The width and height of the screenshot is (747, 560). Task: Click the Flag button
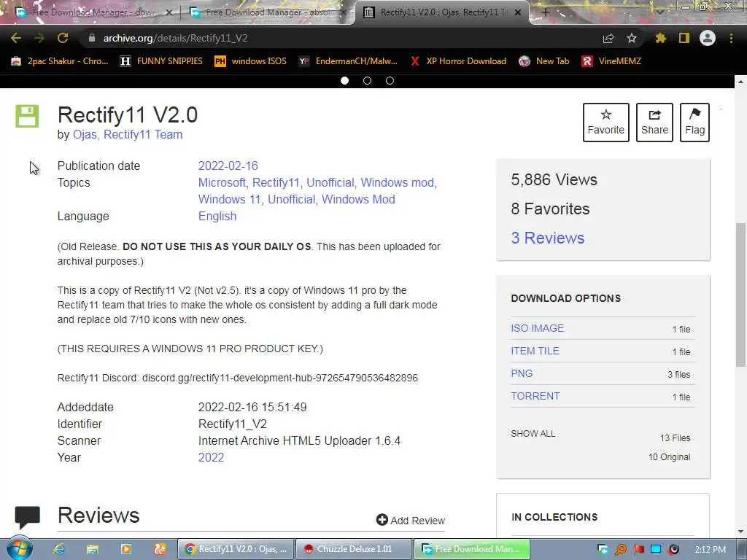click(x=694, y=122)
